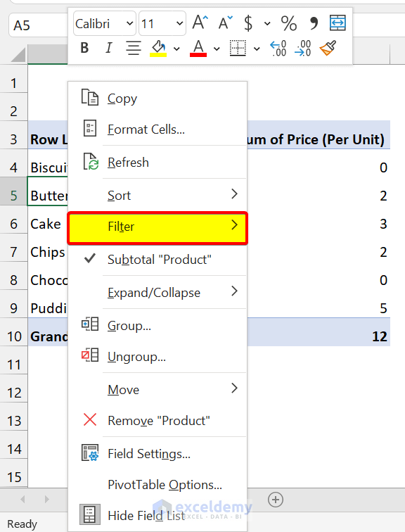Image resolution: width=405 pixels, height=532 pixels.
Task: Expand the fill color dropdown arrow
Action: (x=176, y=49)
